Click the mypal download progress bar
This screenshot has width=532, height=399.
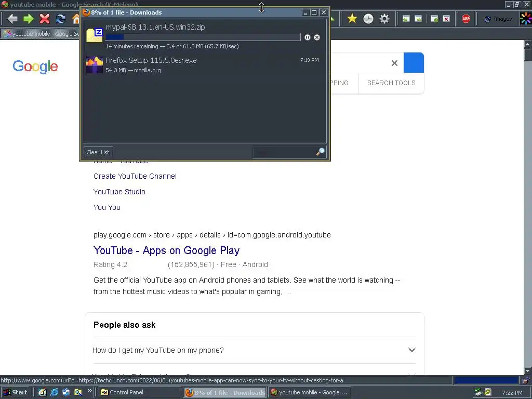pyautogui.click(x=203, y=37)
